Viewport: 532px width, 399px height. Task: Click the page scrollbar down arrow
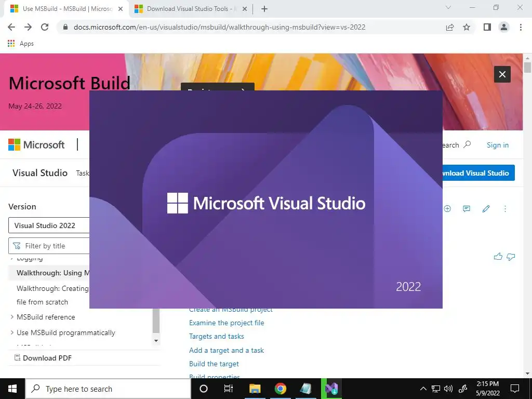click(x=527, y=374)
